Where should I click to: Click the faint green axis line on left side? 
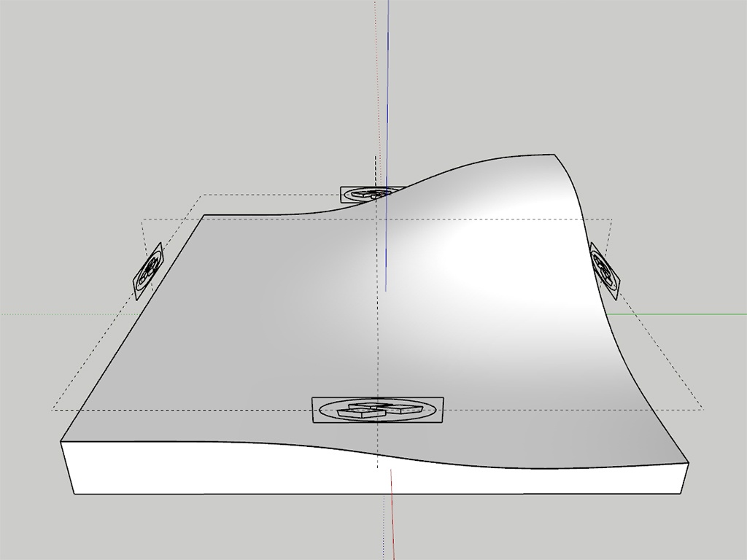66,314
